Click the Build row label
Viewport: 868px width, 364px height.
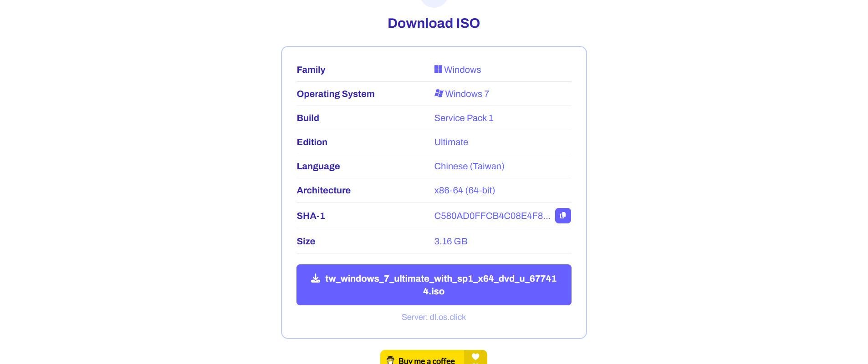[308, 118]
